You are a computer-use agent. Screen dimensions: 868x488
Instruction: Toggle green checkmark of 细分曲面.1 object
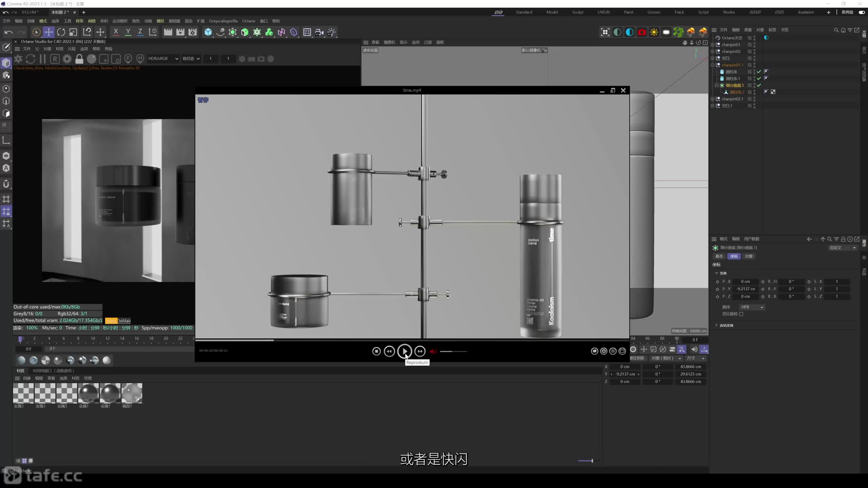coord(759,85)
